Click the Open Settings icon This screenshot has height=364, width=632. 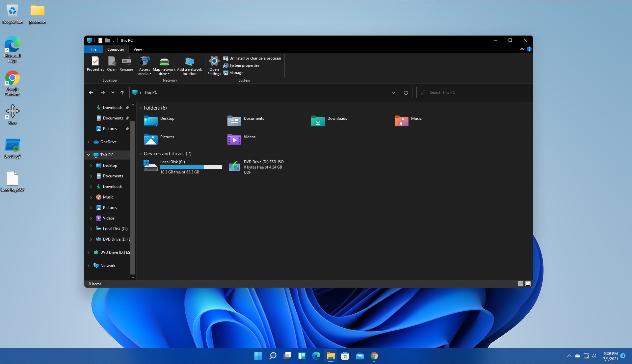(214, 65)
